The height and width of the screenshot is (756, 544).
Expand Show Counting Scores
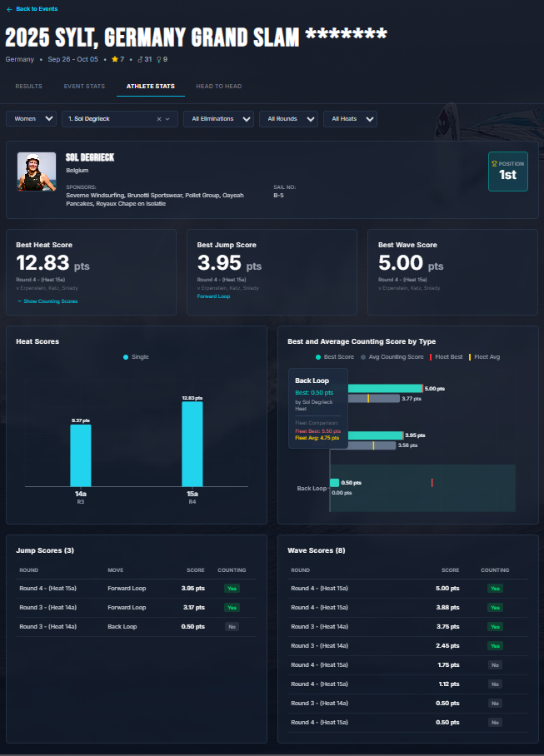(x=47, y=301)
